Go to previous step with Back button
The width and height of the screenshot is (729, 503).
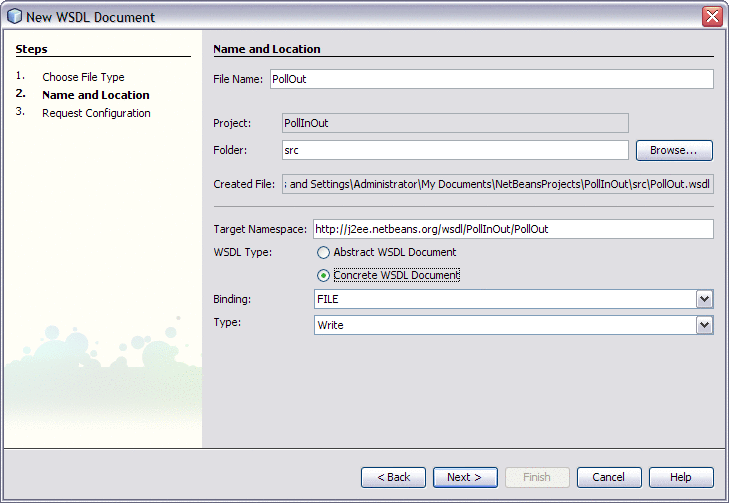click(393, 477)
